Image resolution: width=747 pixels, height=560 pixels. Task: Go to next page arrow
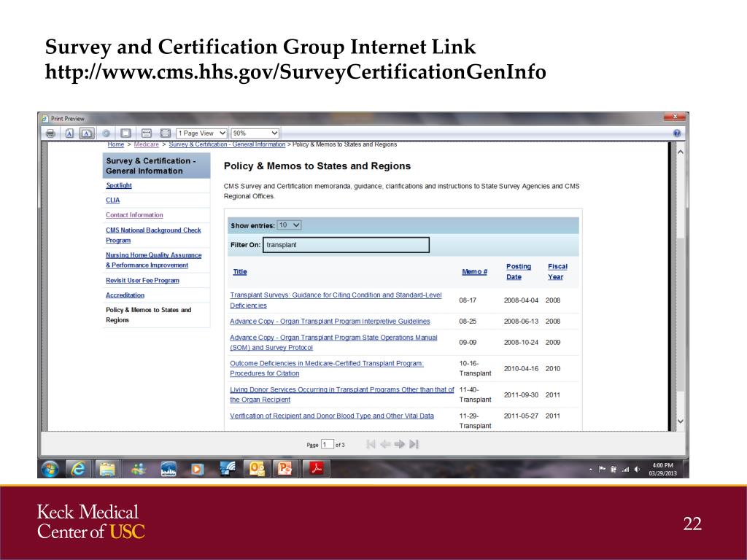point(399,444)
